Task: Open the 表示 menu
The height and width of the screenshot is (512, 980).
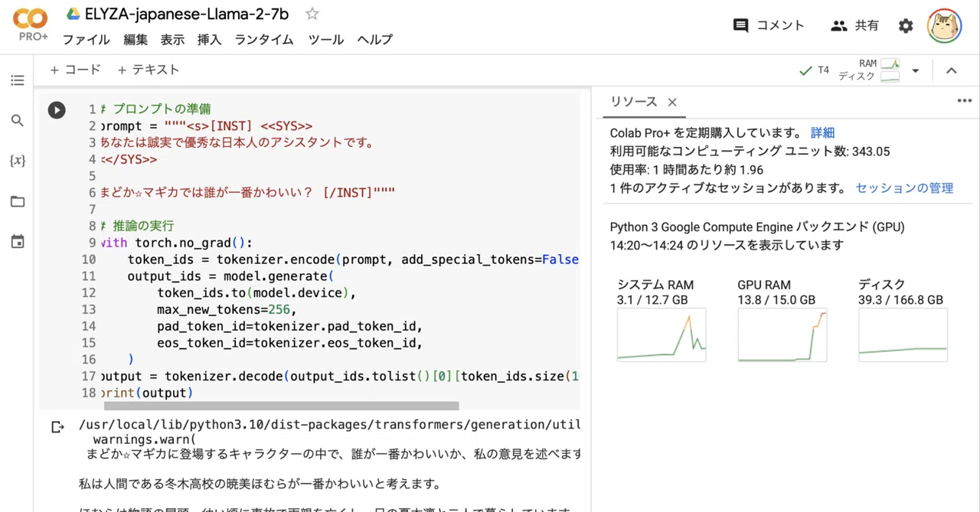Action: (x=172, y=40)
